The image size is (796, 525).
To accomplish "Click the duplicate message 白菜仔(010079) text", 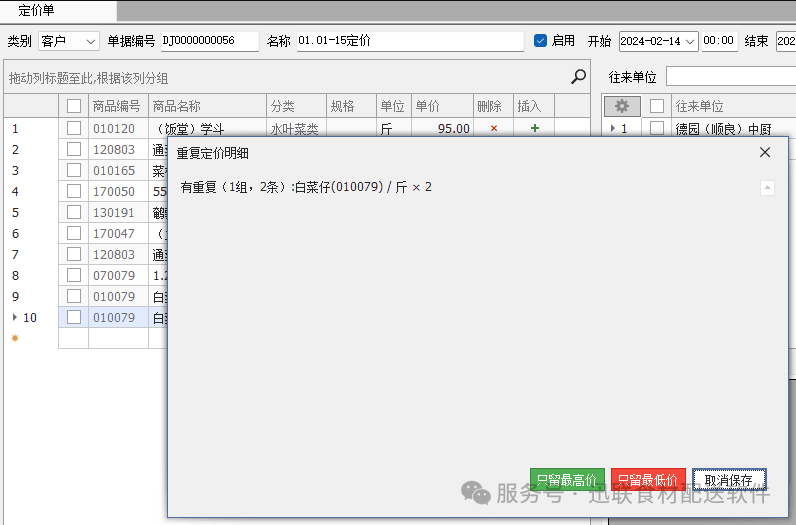I will [x=339, y=187].
